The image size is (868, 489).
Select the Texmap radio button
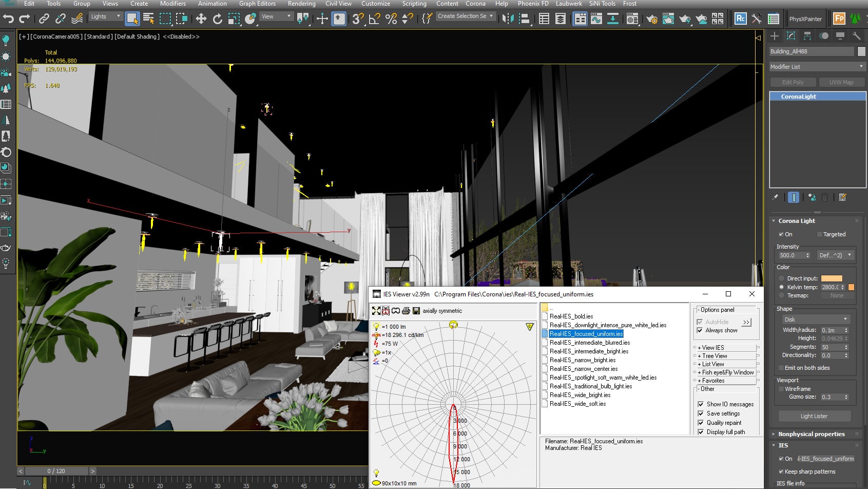tap(782, 295)
